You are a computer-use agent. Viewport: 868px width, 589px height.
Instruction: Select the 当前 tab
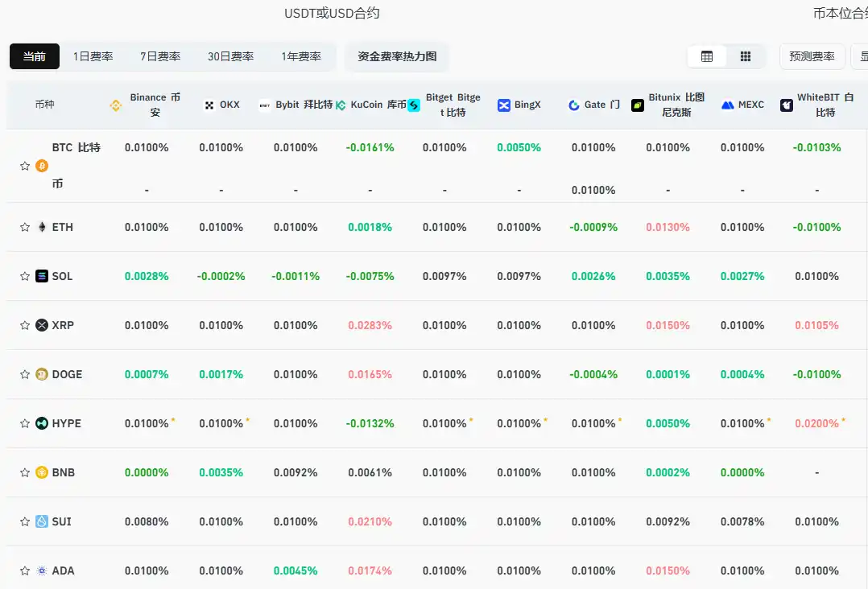(35, 56)
